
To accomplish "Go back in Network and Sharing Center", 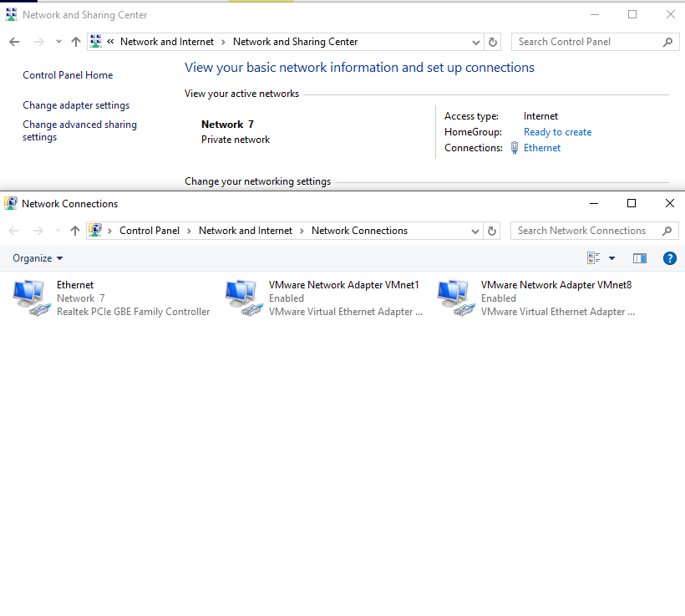I will tap(14, 42).
